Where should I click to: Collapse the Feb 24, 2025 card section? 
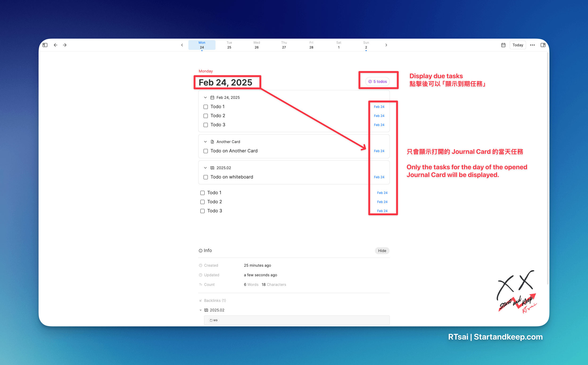(205, 98)
